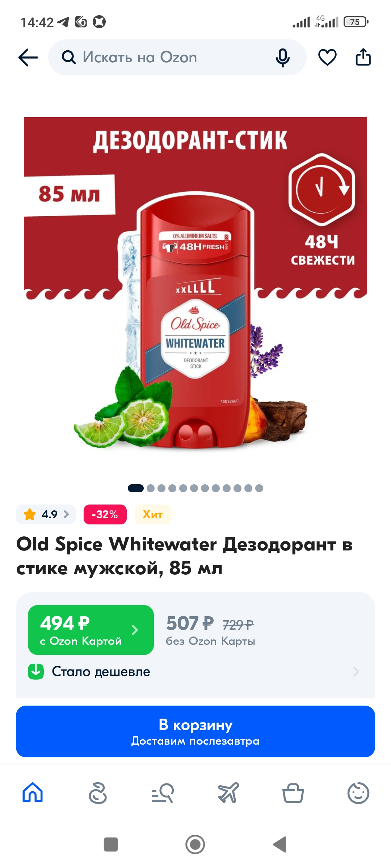Open the profile smiley face tab
Image resolution: width=391 pixels, height=868 pixels.
(x=358, y=792)
